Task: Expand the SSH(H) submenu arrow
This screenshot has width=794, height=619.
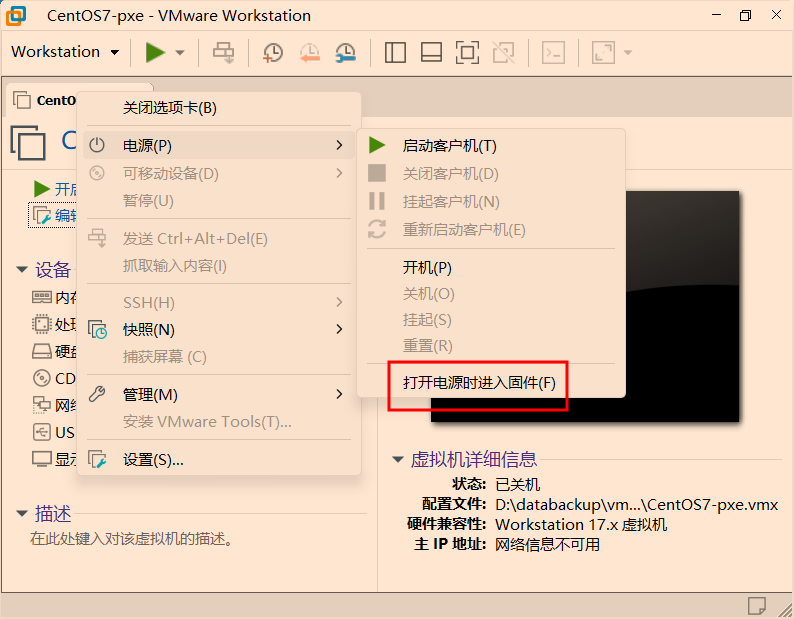Action: [339, 302]
